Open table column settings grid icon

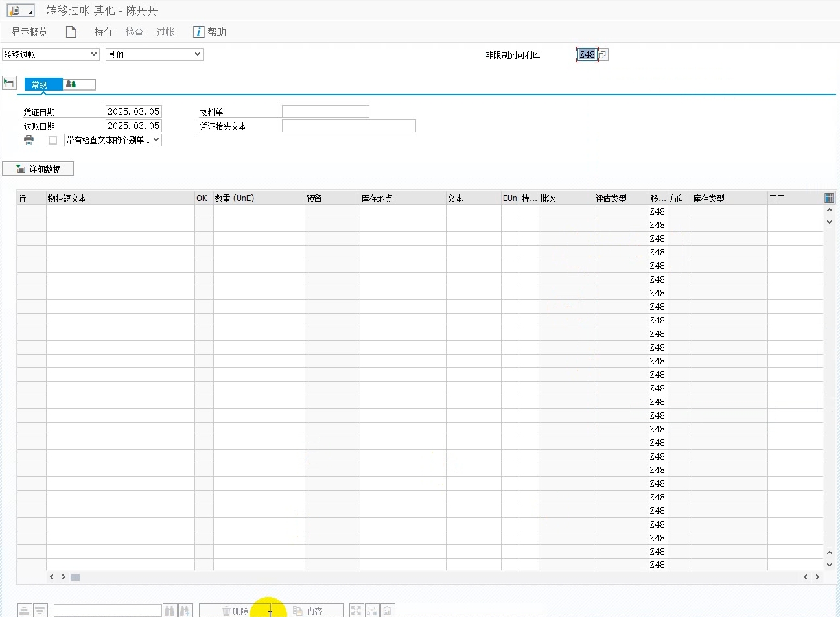(829, 198)
